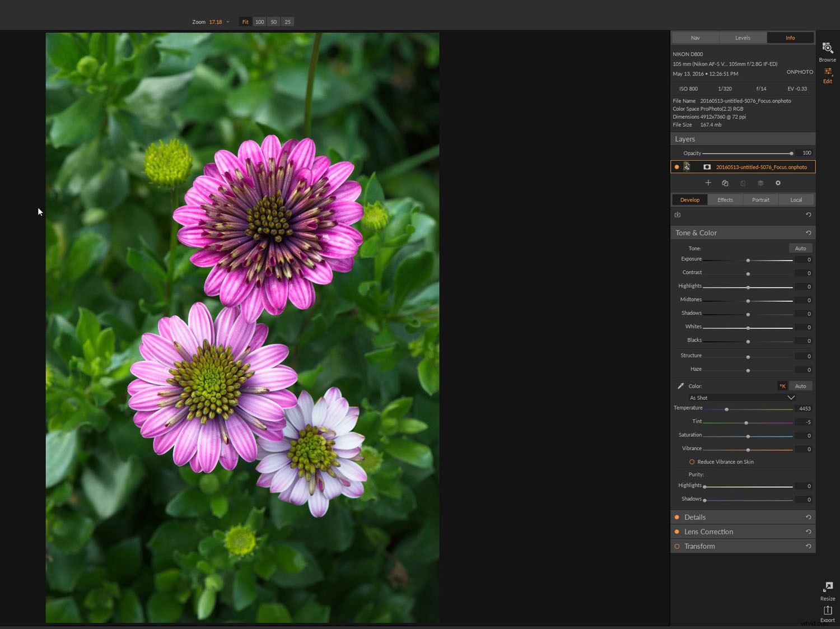The image size is (840, 629).
Task: Add a new layer with the plus icon
Action: (708, 183)
